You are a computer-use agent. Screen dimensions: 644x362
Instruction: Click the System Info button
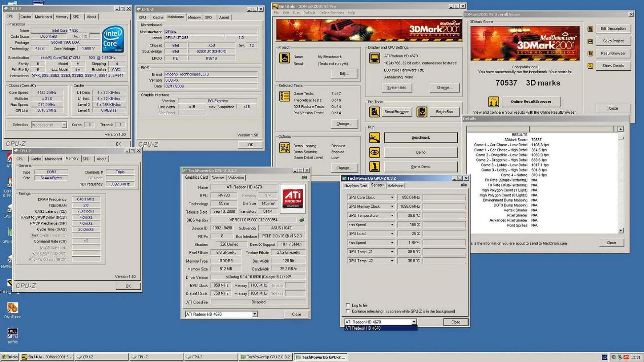(x=397, y=88)
